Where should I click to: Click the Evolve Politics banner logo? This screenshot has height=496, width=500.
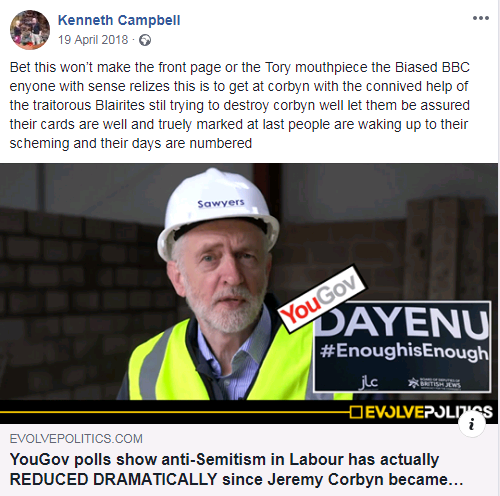pyautogui.click(x=421, y=412)
